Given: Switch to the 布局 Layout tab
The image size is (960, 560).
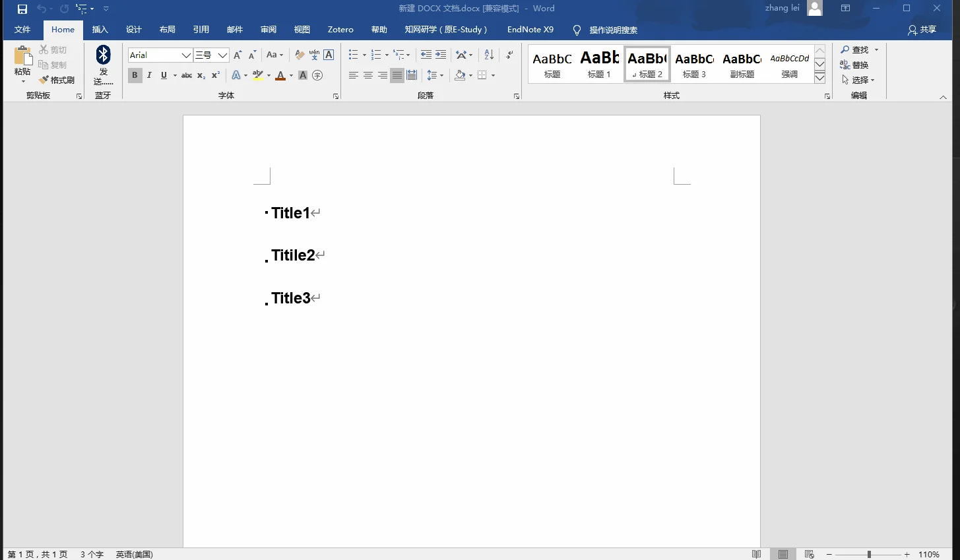Looking at the screenshot, I should tap(168, 30).
